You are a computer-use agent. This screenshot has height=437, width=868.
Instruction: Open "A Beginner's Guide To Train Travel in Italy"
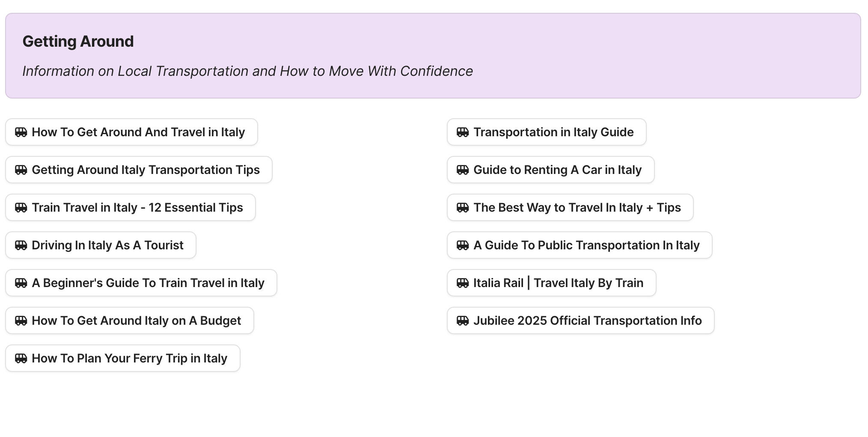140,283
